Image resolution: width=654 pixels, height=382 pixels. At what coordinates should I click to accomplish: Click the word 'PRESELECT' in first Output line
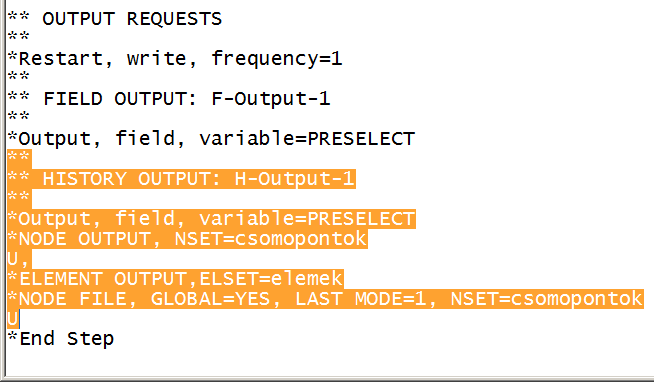pos(361,138)
